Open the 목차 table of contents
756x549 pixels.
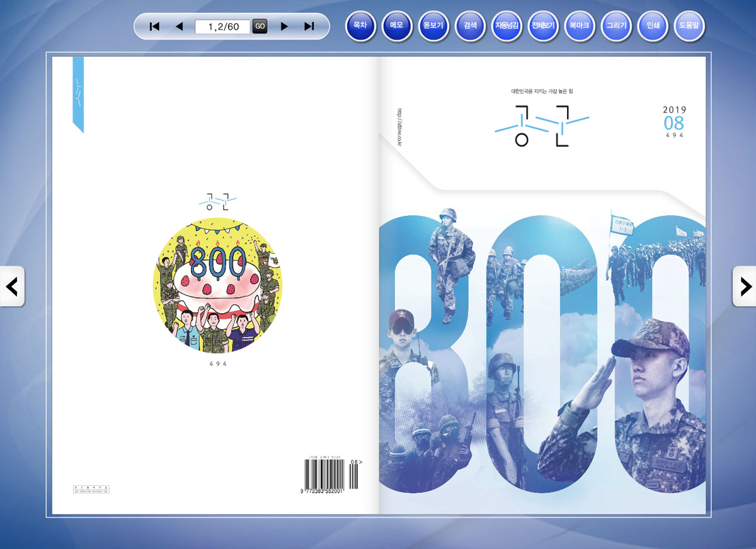(360, 26)
